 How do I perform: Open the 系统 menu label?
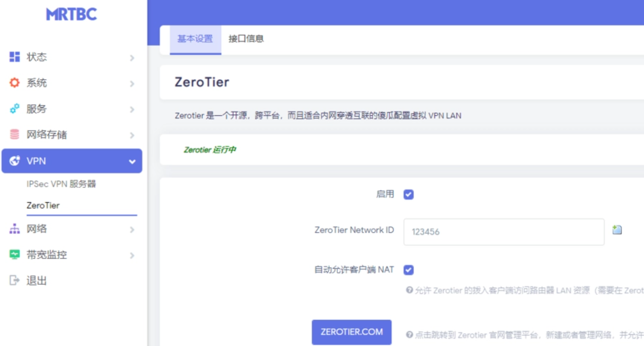(36, 83)
